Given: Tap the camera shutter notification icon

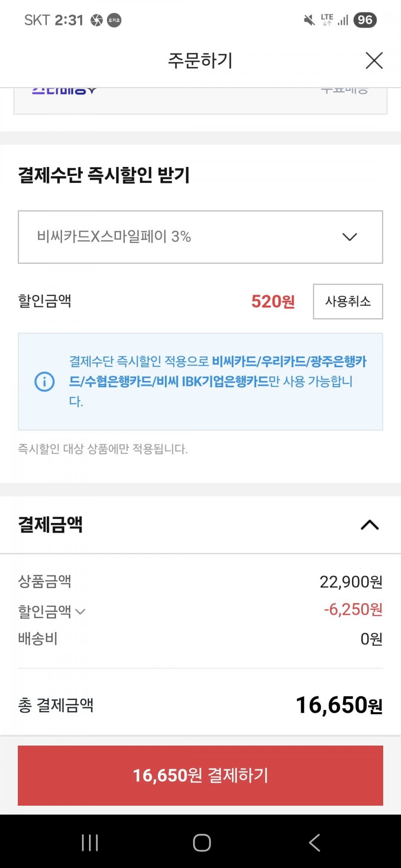Looking at the screenshot, I should (97, 20).
